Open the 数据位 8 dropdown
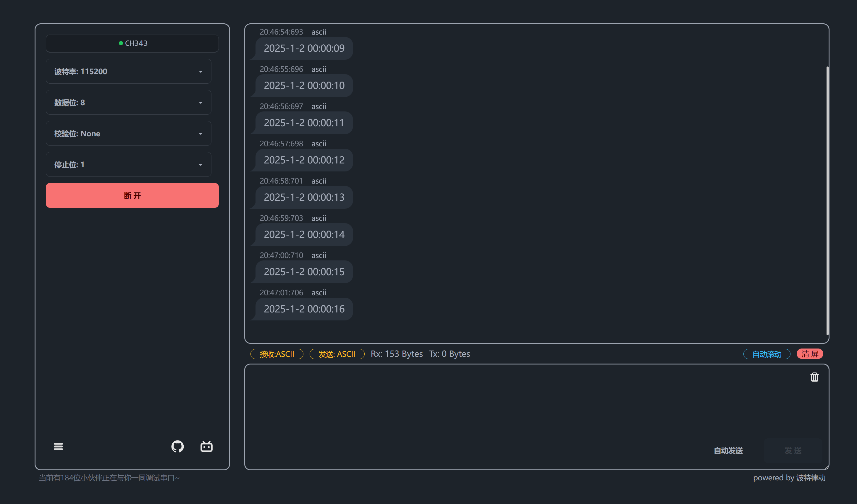 click(x=129, y=102)
